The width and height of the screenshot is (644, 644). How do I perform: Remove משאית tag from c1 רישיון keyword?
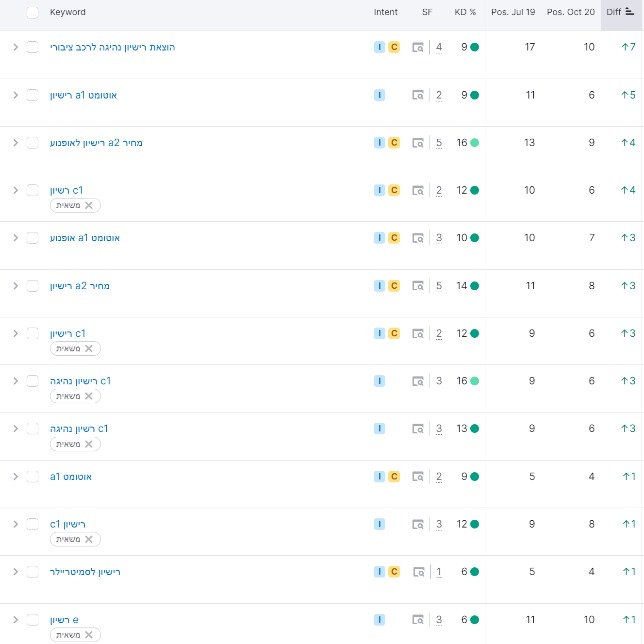point(89,539)
